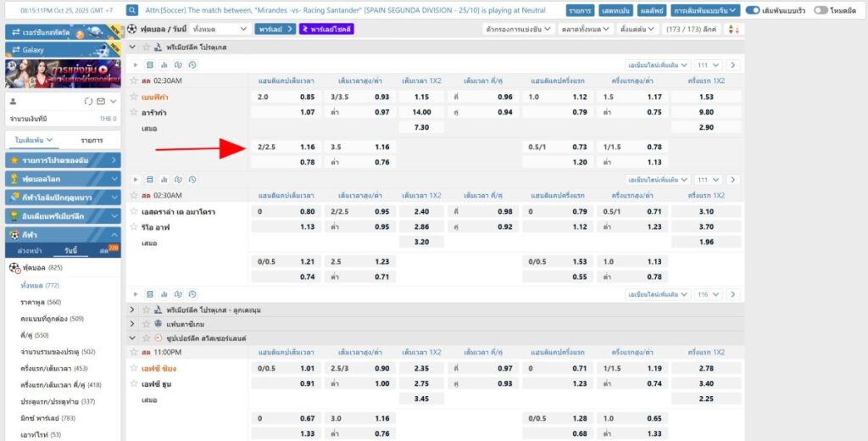Click the search magnifier icon in top bar
The image size is (868, 441).
tap(132, 11)
